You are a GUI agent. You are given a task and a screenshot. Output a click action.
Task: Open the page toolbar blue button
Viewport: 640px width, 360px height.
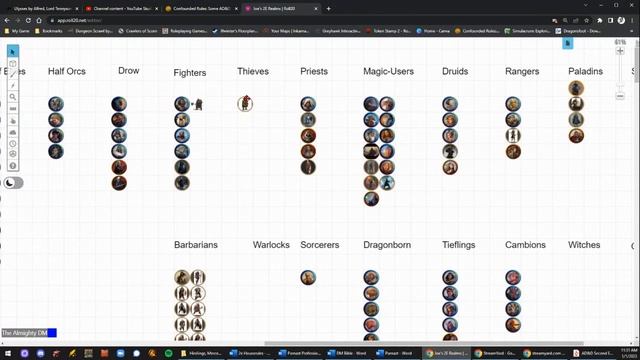[x=567, y=43]
